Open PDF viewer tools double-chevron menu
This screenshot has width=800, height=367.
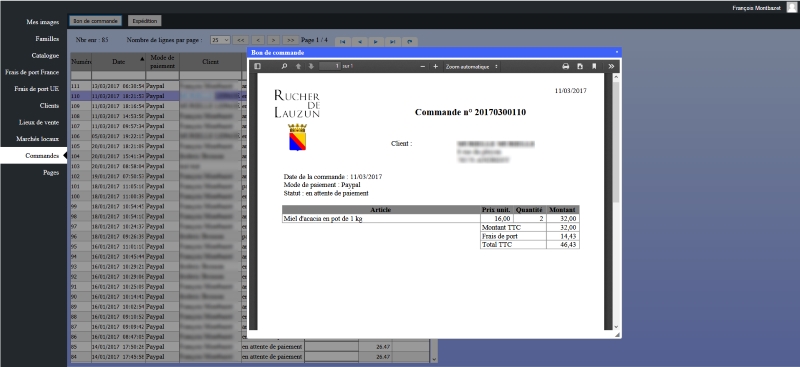611,66
